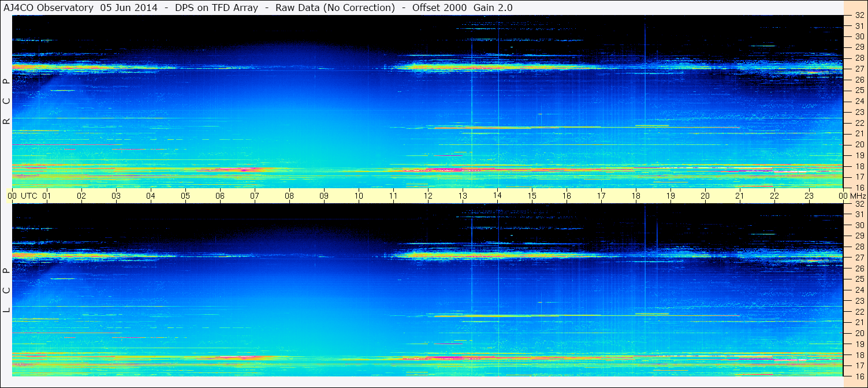Image resolution: width=868 pixels, height=388 pixels.
Task: Click the 12 UTC hour marker
Action: tap(428, 196)
